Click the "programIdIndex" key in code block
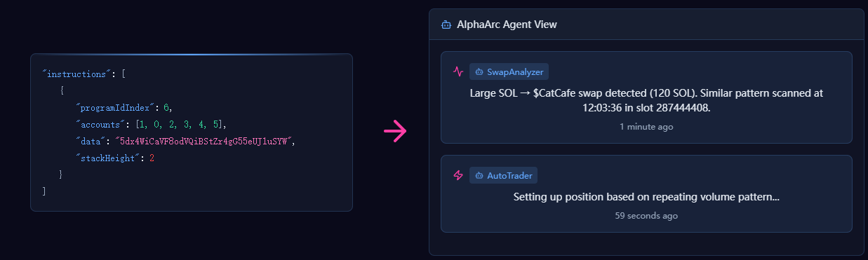The width and height of the screenshot is (868, 260). (x=116, y=107)
